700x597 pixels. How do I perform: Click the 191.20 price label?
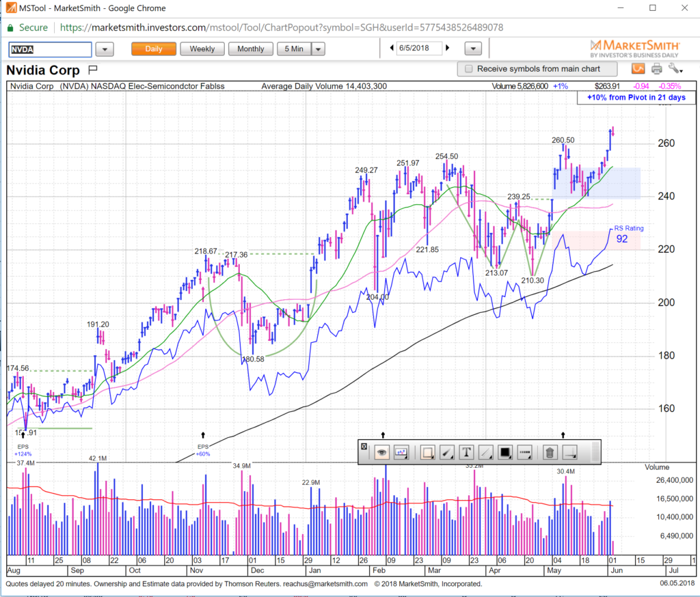(x=98, y=324)
